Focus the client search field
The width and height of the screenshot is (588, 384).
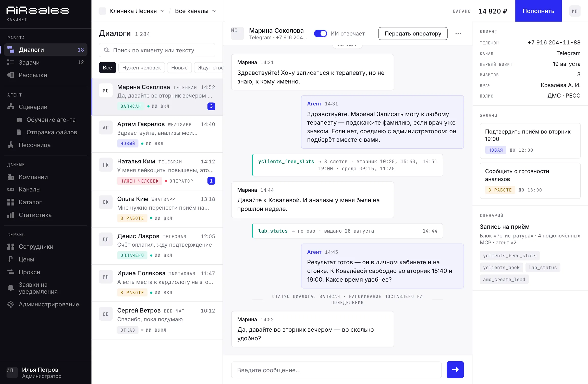coord(157,50)
